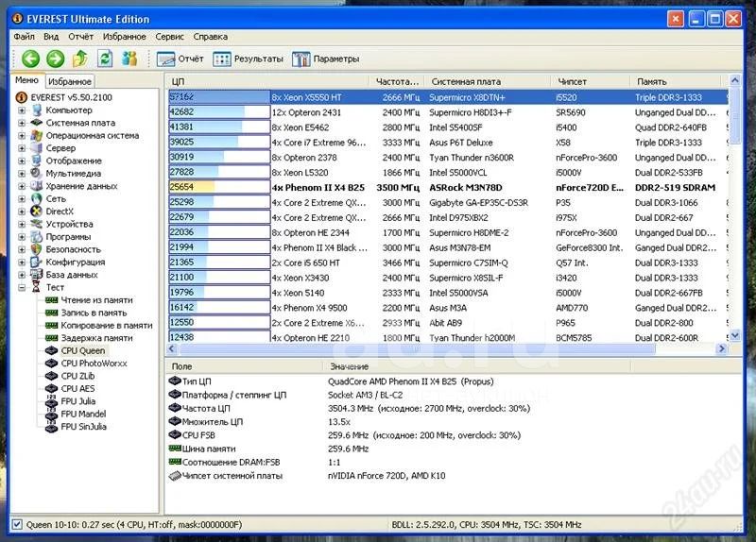The image size is (756, 542).
Task: Expand the Отображение tree node
Action: point(22,161)
